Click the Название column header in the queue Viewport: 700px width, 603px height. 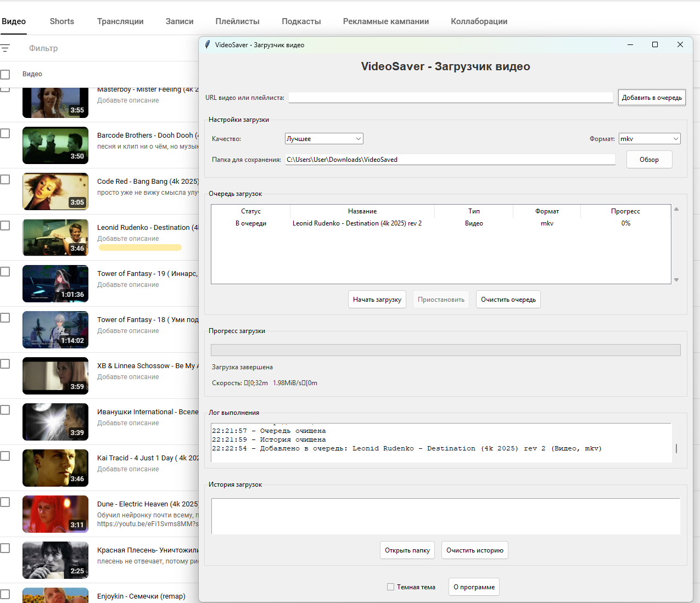(362, 211)
